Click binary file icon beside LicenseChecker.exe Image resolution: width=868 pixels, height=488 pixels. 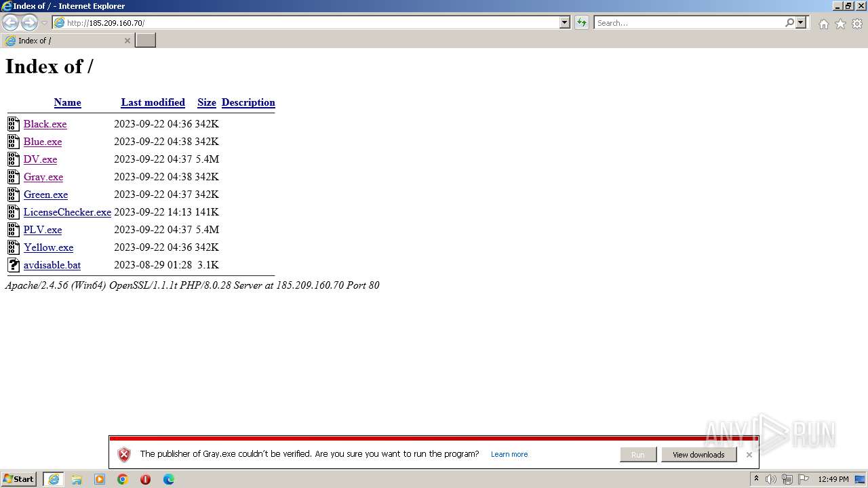pyautogui.click(x=14, y=211)
